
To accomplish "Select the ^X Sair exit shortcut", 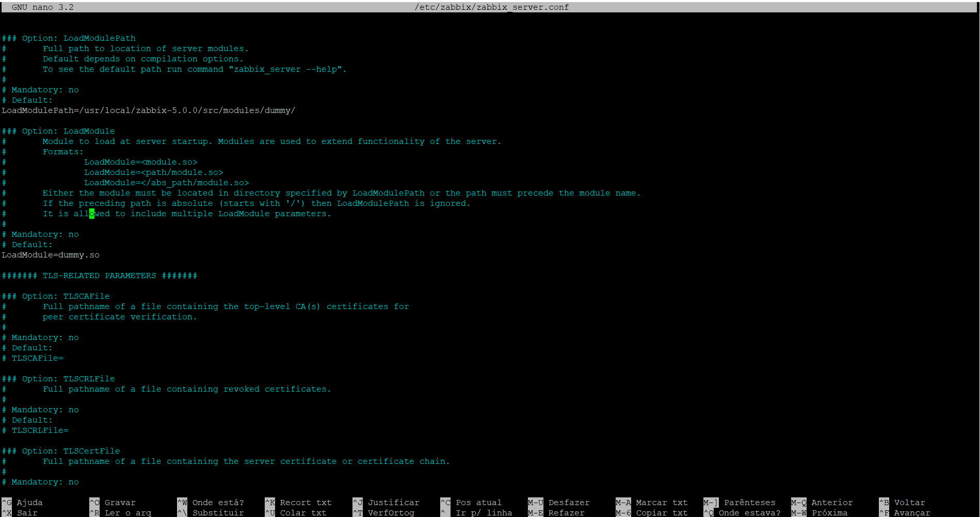I will pyautogui.click(x=20, y=513).
